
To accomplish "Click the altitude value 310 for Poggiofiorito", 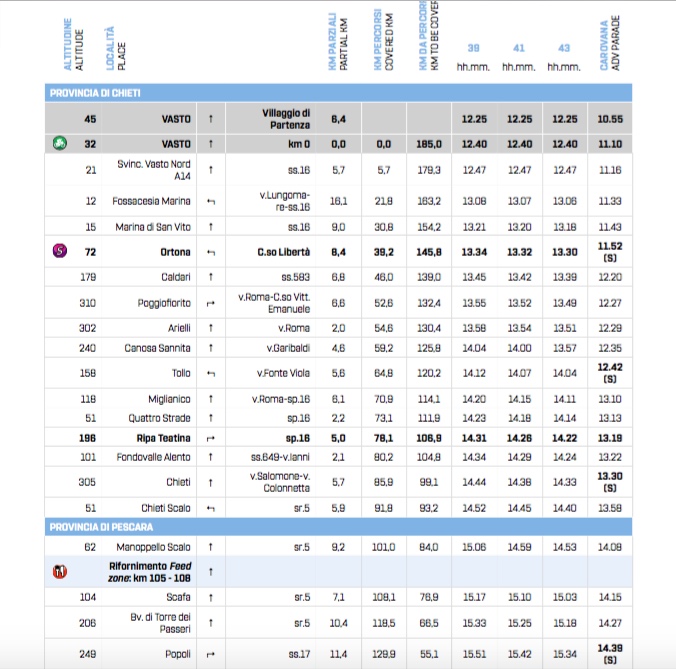I will pyautogui.click(x=88, y=303).
